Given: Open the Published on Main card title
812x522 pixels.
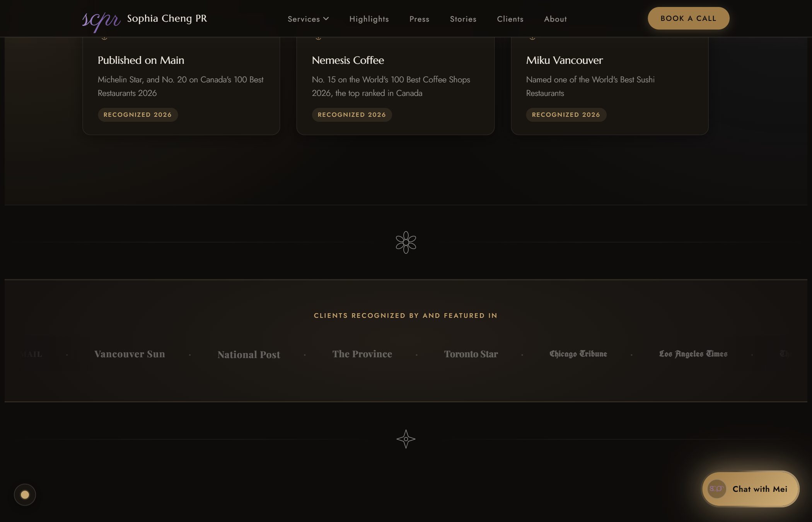Looking at the screenshot, I should point(141,60).
